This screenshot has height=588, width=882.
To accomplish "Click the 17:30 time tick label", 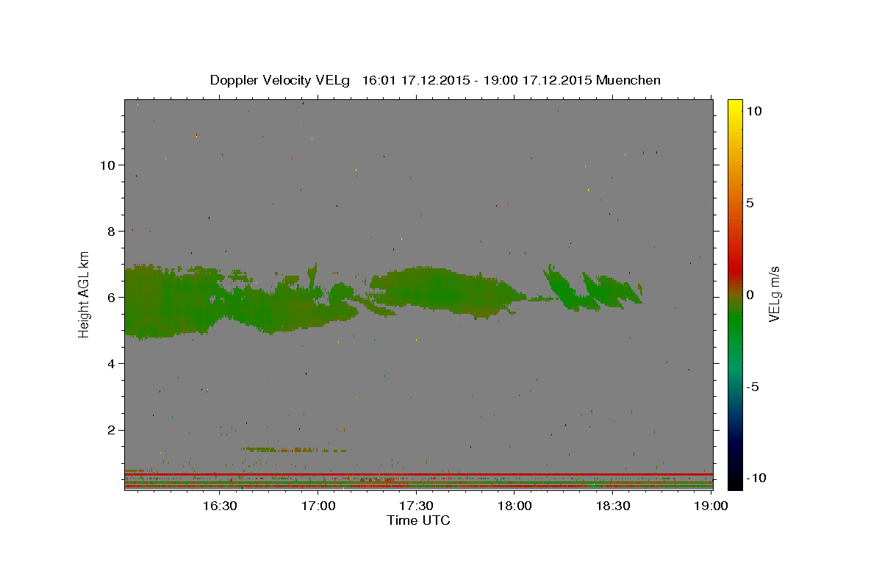I will coord(416,506).
